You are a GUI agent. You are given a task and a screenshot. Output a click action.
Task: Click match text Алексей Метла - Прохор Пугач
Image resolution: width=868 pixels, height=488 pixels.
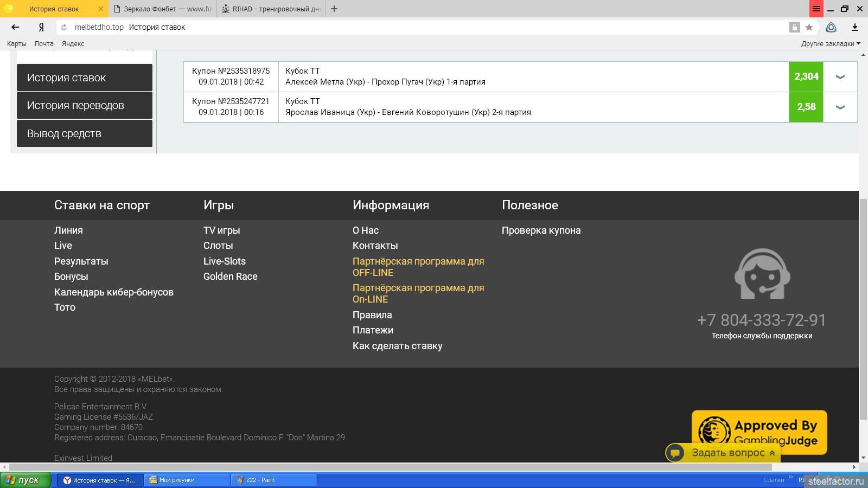pos(385,82)
